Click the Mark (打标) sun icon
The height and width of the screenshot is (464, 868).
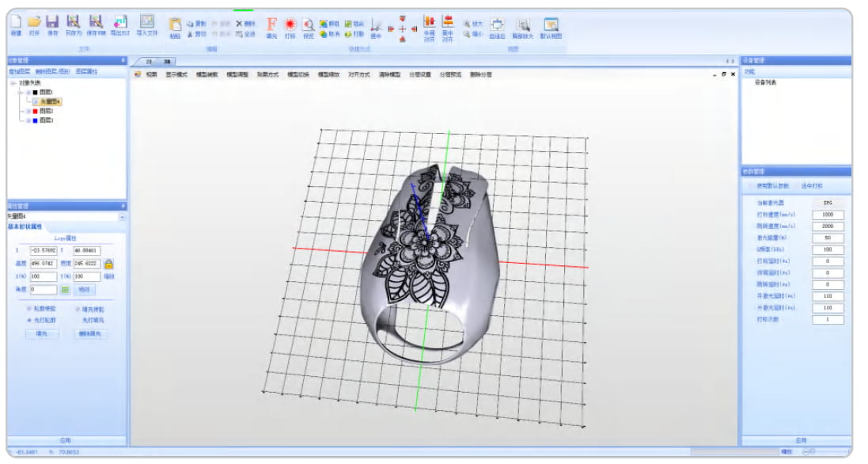(289, 25)
